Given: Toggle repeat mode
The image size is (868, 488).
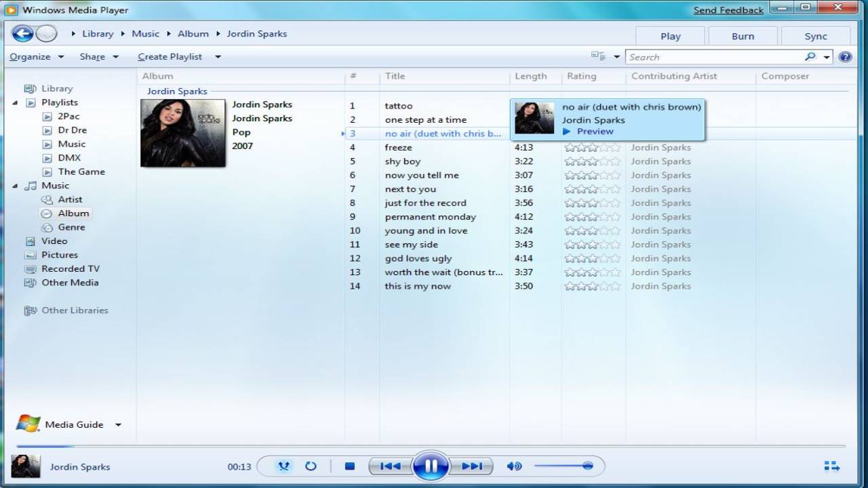Looking at the screenshot, I should coord(311,466).
